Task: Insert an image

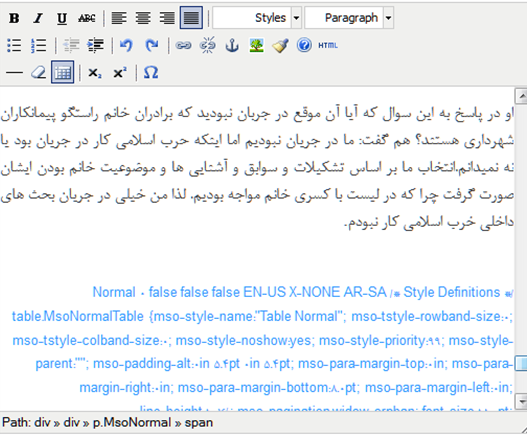Action: 256,45
